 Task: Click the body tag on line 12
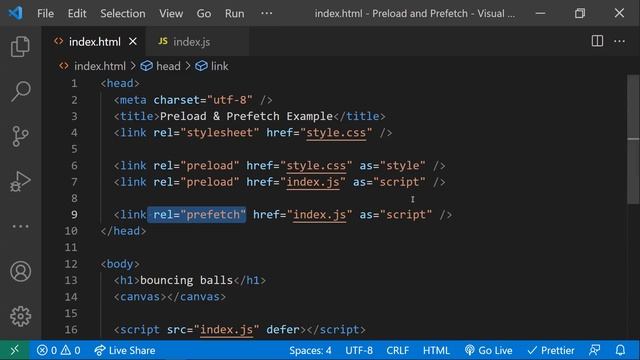pyautogui.click(x=120, y=264)
